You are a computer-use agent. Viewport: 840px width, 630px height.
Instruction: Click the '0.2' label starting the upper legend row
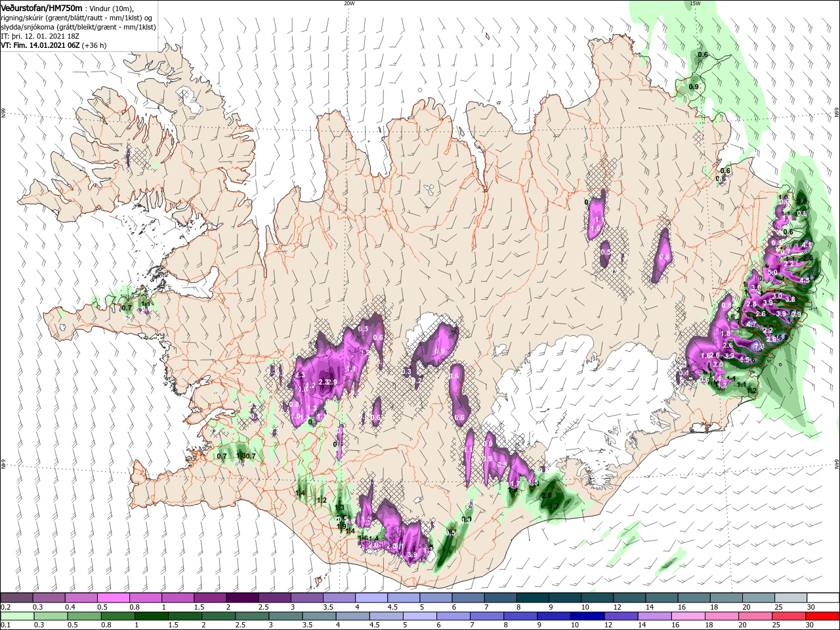click(x=5, y=607)
